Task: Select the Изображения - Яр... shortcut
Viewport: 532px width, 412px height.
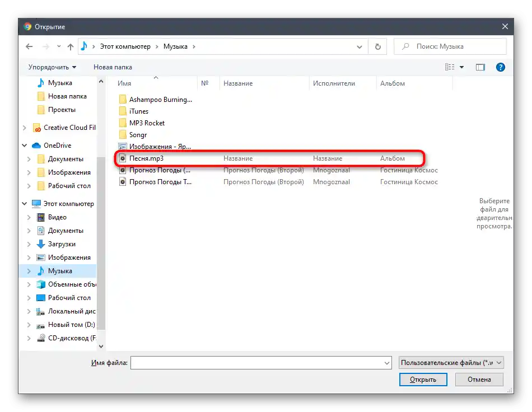Action: tap(155, 147)
